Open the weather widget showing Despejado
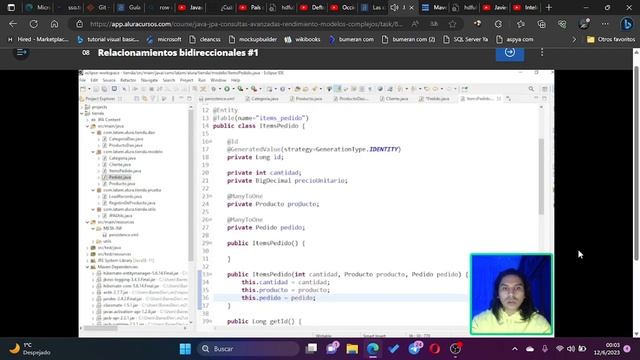Viewport: 640px width, 360px height. (30, 349)
